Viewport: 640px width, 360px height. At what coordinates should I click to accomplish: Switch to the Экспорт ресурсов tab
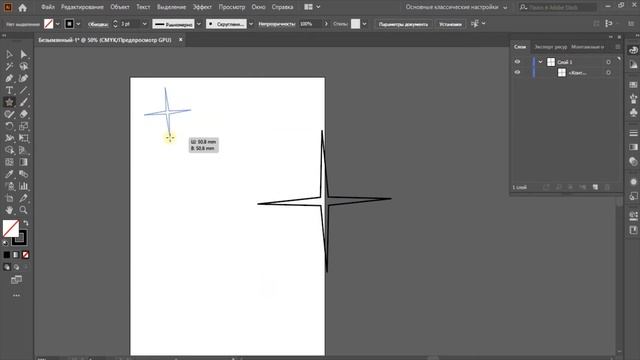[551, 47]
